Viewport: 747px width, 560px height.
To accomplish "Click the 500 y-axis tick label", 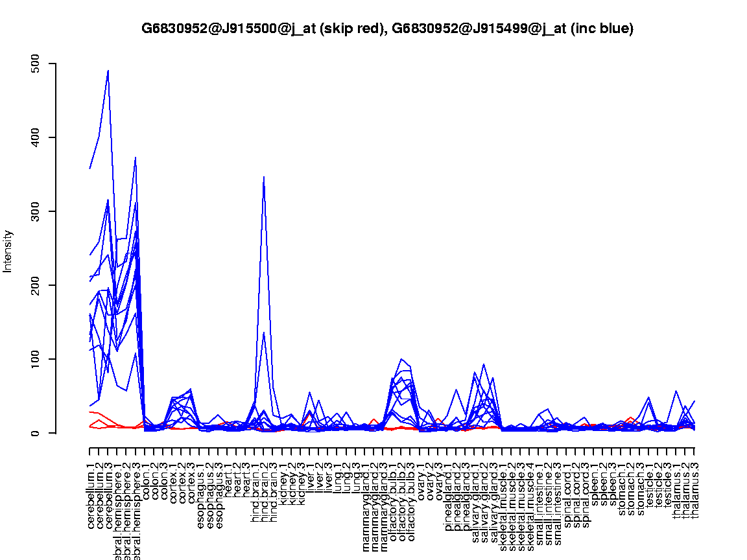I will click(x=36, y=64).
